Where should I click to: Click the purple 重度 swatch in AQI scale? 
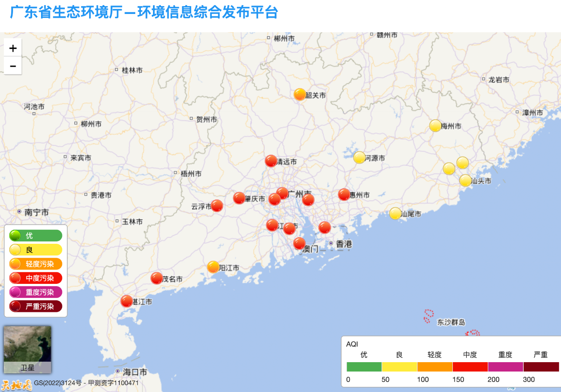pos(506,367)
